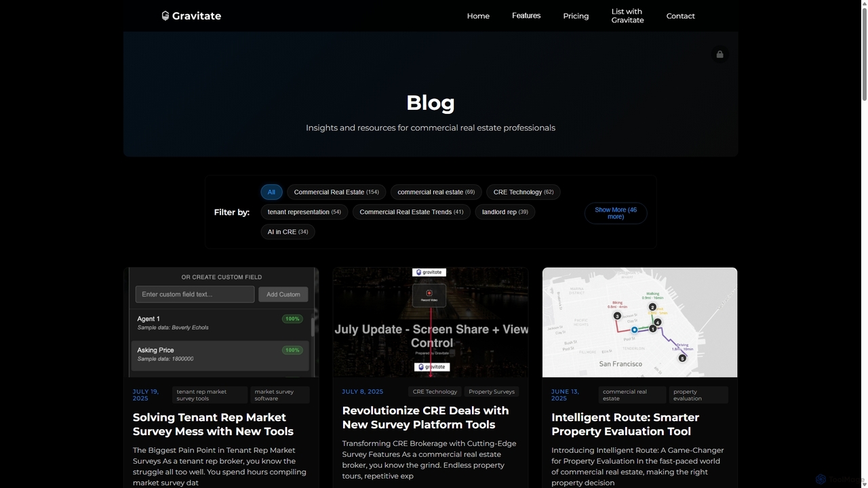Open Intelligent Route Smarter Property Evaluation article
The width and height of the screenshot is (868, 488).
tap(625, 424)
